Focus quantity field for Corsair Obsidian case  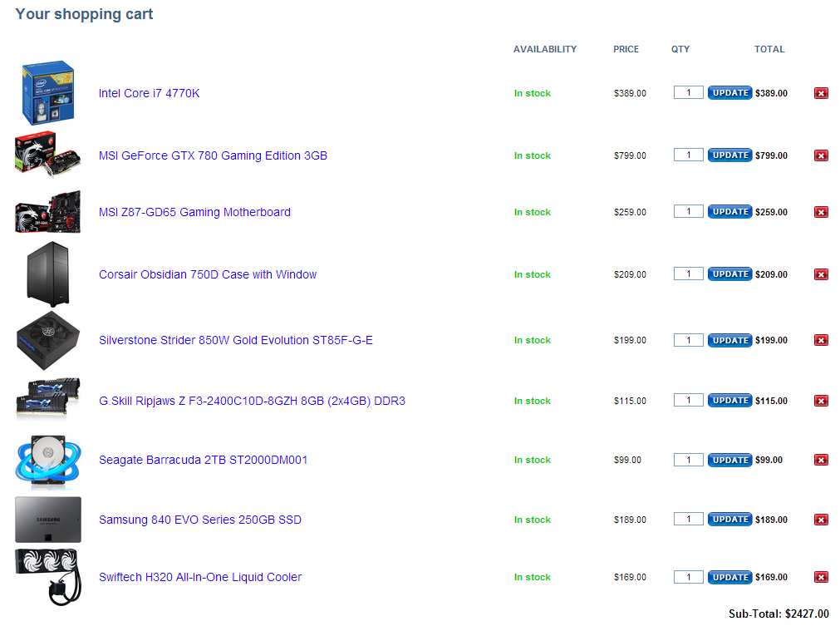pos(689,274)
